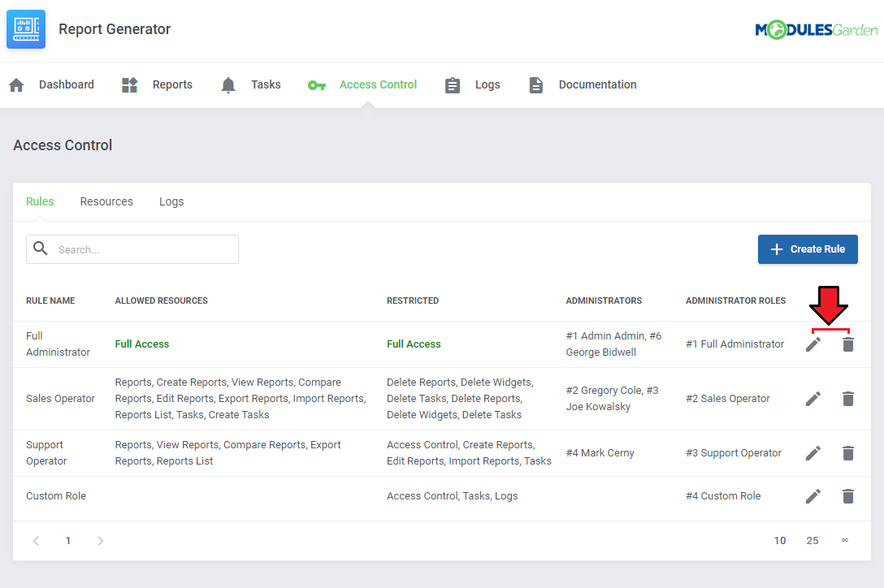Delete the Sales Operator rule
884x588 pixels.
click(x=848, y=399)
